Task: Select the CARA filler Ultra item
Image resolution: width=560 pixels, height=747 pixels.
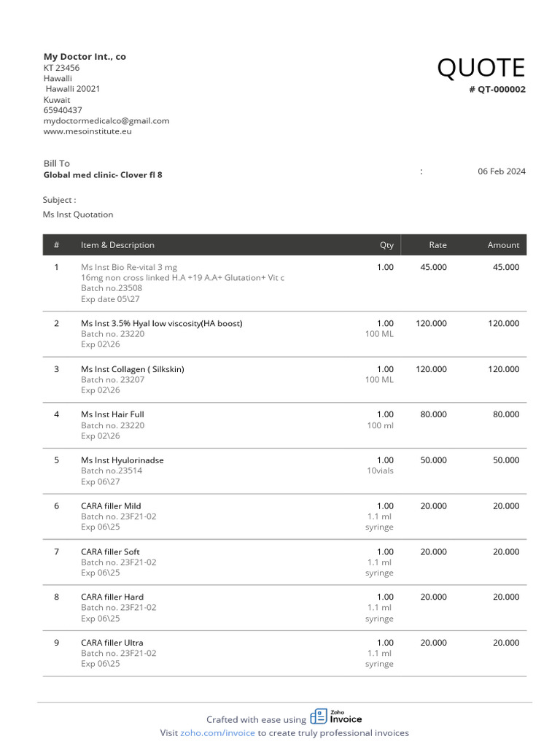Action: click(112, 643)
